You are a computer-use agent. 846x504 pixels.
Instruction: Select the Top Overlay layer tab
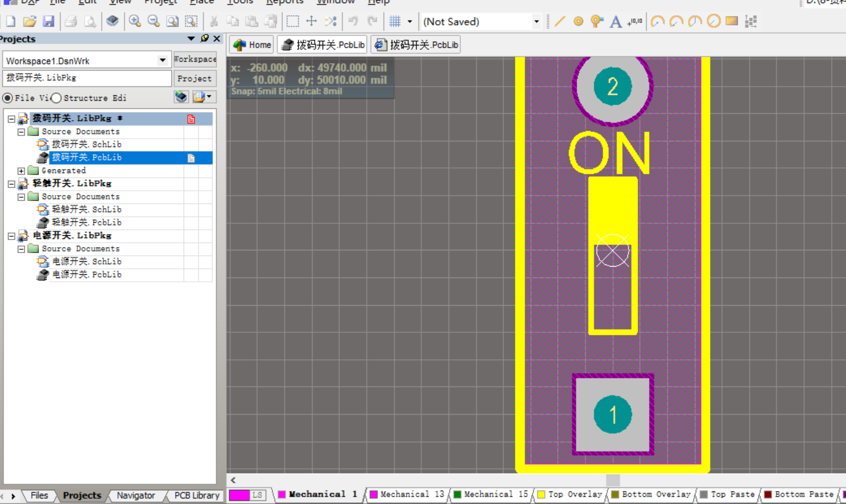[570, 494]
